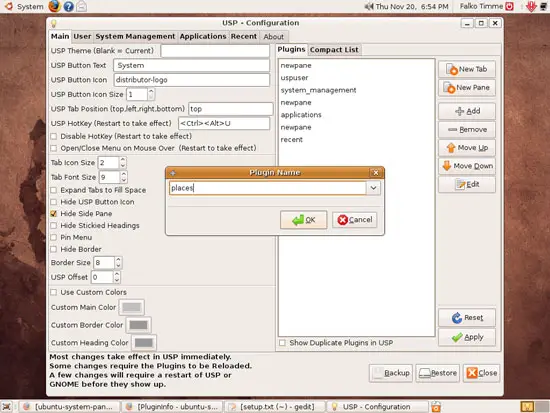Open the Compact List tab
550x413 pixels.
pyautogui.click(x=334, y=50)
